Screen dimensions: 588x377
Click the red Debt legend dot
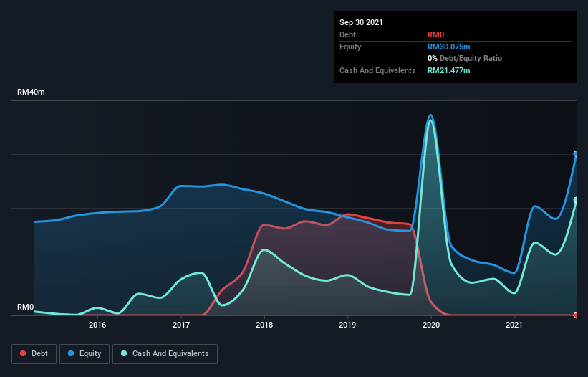(x=23, y=353)
